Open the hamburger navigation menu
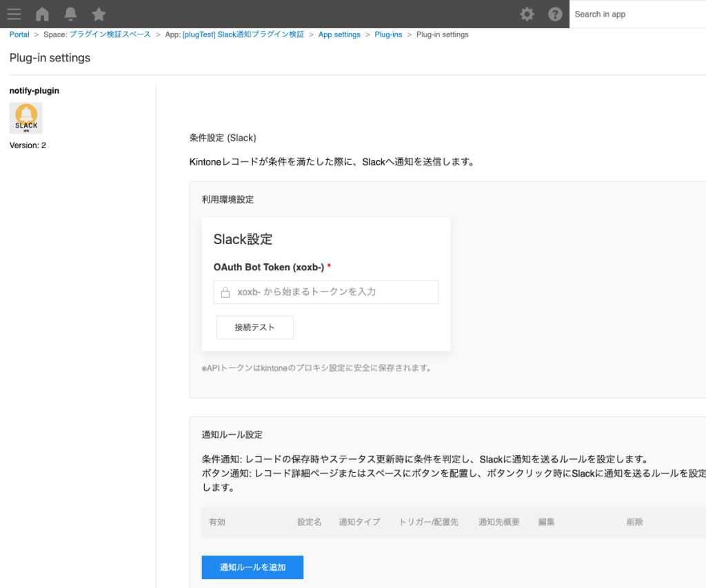 (x=14, y=14)
